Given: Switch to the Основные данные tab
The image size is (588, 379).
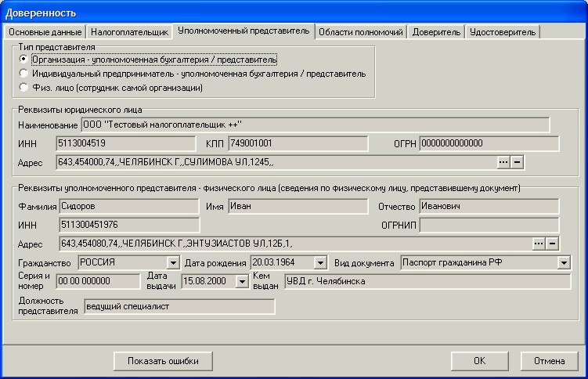Looking at the screenshot, I should 44,32.
